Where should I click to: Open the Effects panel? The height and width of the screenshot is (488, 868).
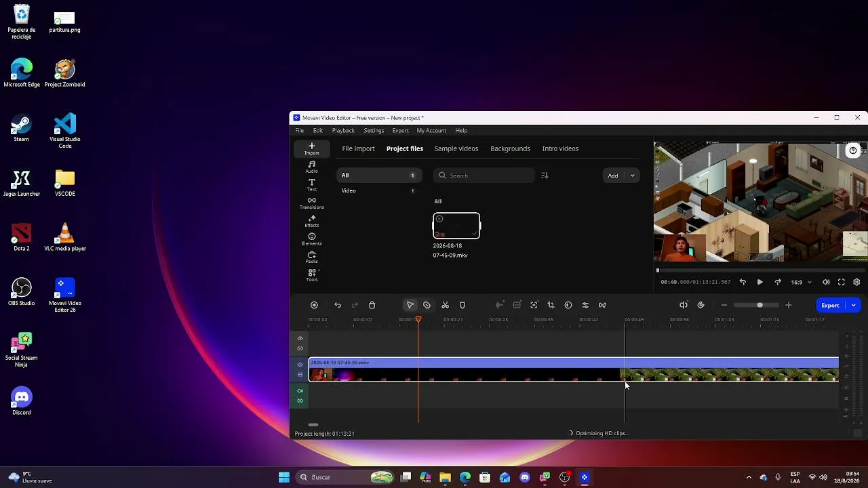point(311,221)
